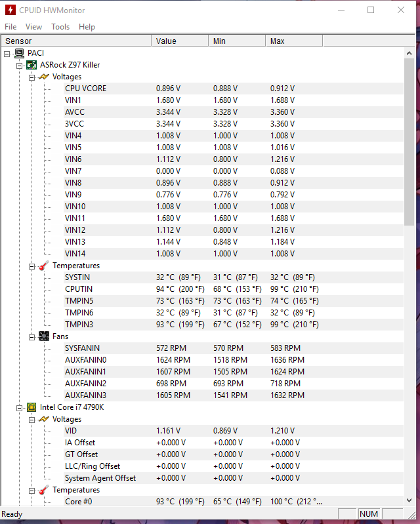Open the Tools menu

pos(60,27)
